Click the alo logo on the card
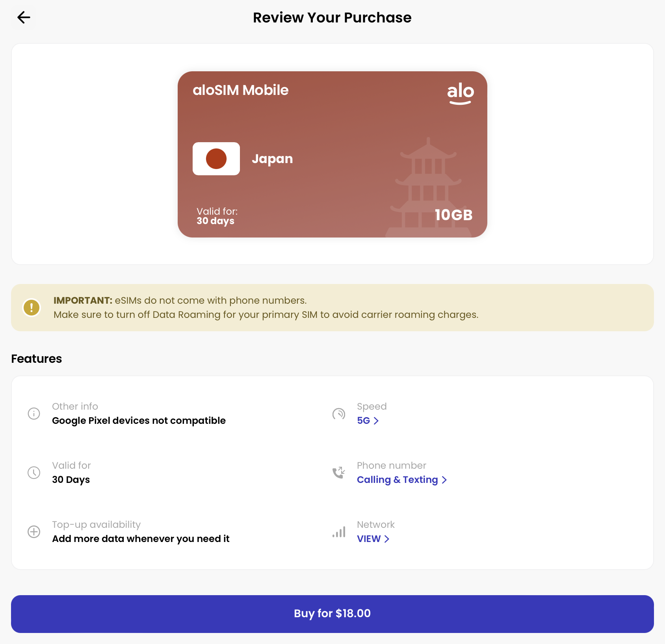Viewport: 665px width, 644px height. [x=461, y=94]
